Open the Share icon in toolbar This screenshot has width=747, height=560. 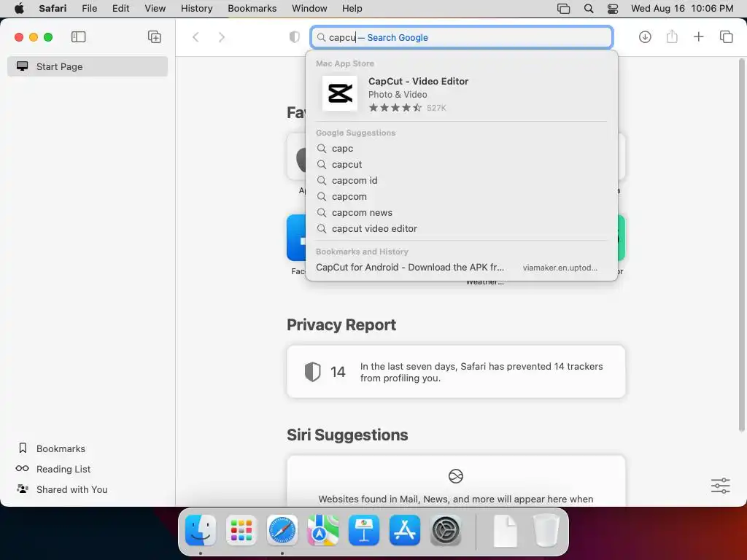pyautogui.click(x=672, y=36)
